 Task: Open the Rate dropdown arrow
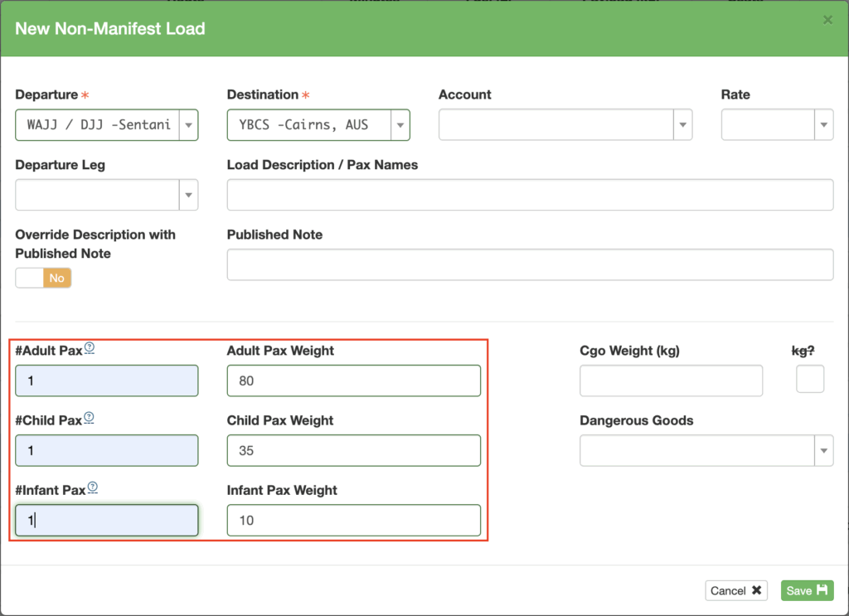(823, 125)
